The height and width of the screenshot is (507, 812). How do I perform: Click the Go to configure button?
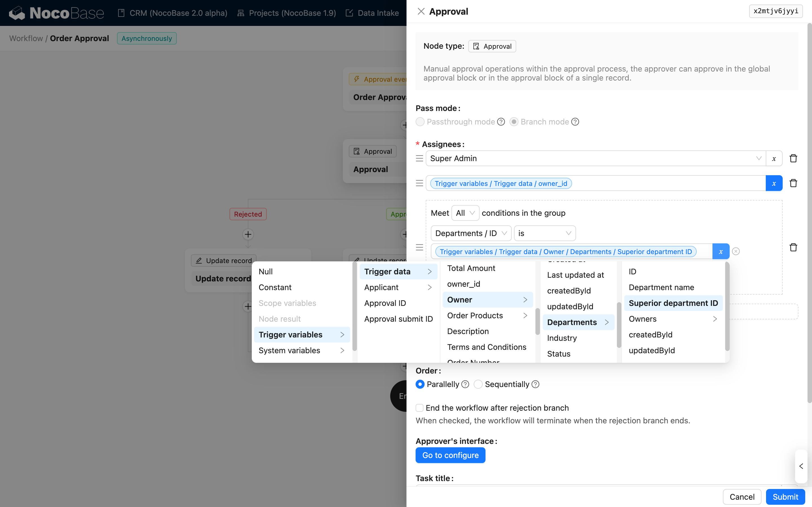450,455
